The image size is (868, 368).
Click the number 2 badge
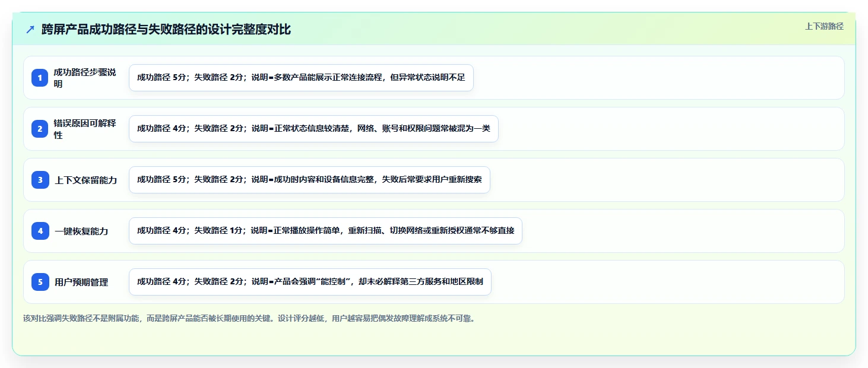tap(40, 129)
